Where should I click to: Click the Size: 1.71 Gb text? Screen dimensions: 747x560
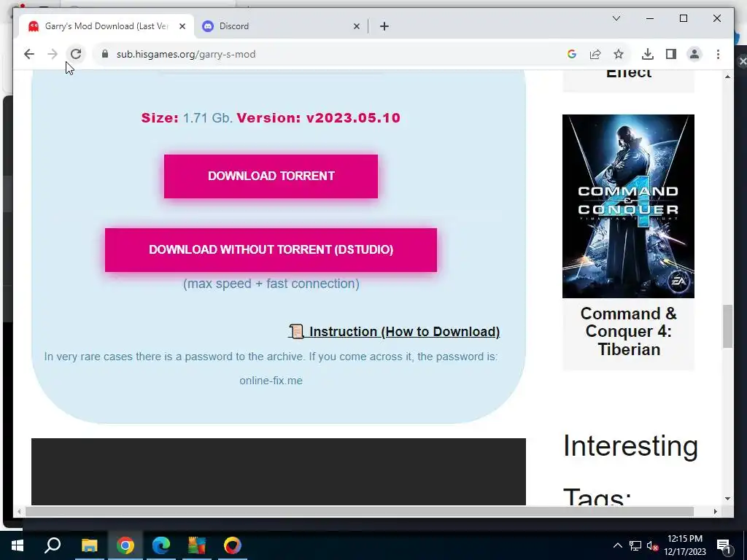187,117
